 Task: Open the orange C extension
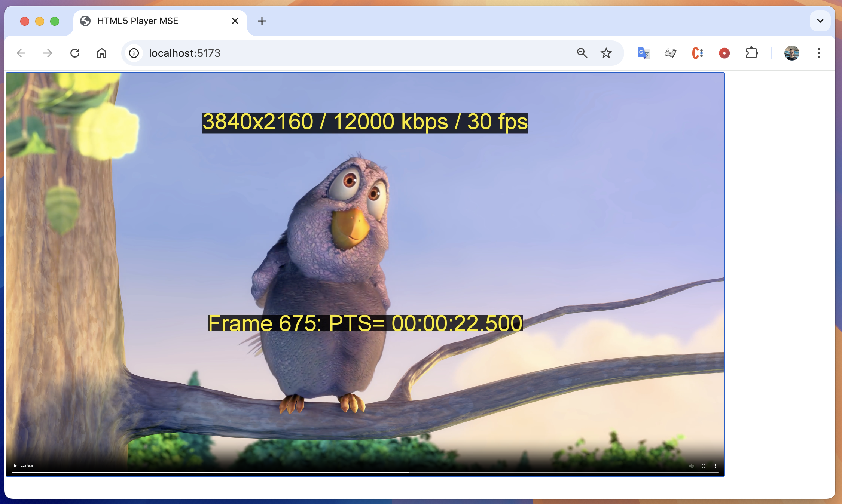click(698, 53)
